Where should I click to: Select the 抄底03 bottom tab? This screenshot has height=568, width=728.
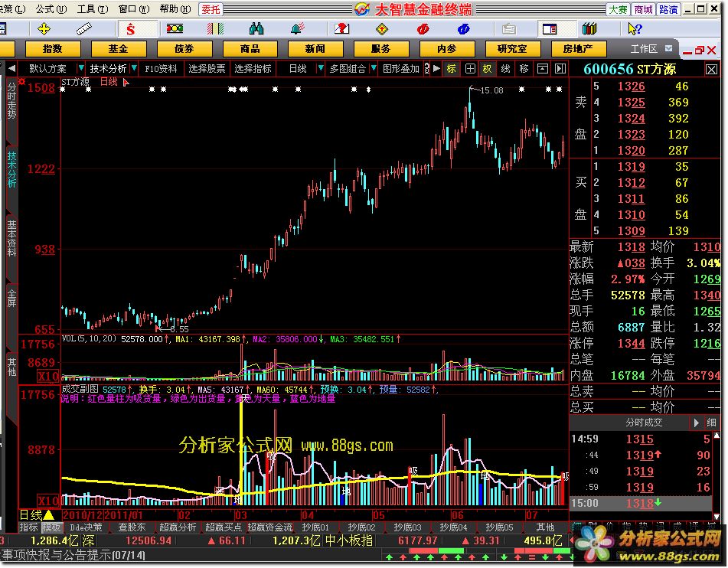407,527
